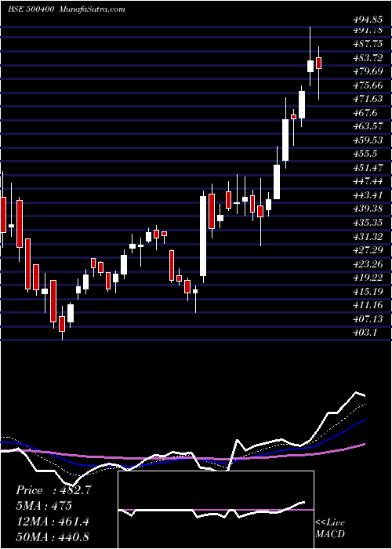Select the 471.63 price level label

[x=368, y=99]
